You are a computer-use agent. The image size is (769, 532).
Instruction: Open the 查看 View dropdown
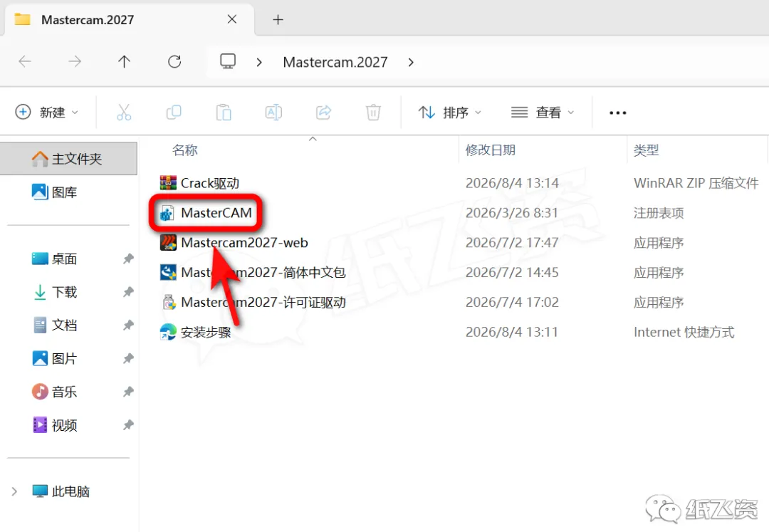point(543,113)
